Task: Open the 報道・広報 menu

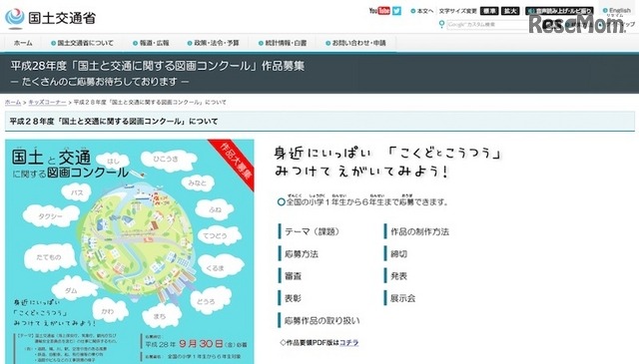Action: 151,43
